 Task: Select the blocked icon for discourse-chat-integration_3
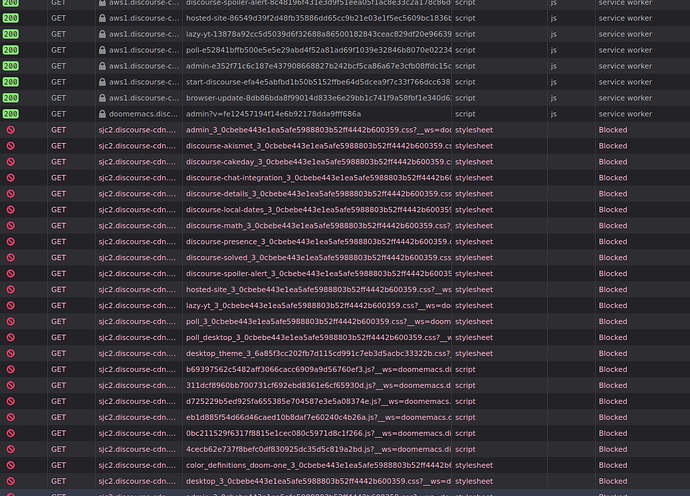[11, 178]
